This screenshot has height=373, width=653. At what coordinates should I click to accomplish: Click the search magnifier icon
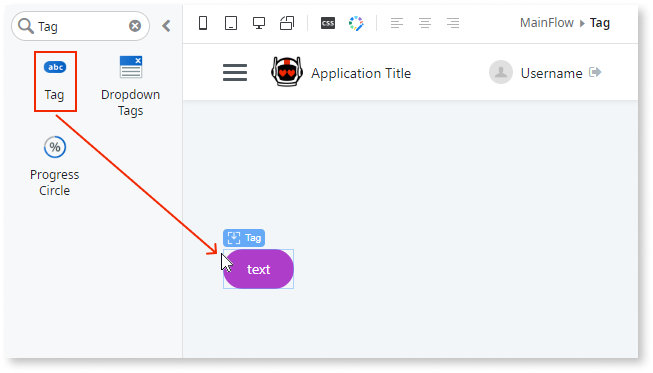coord(26,26)
